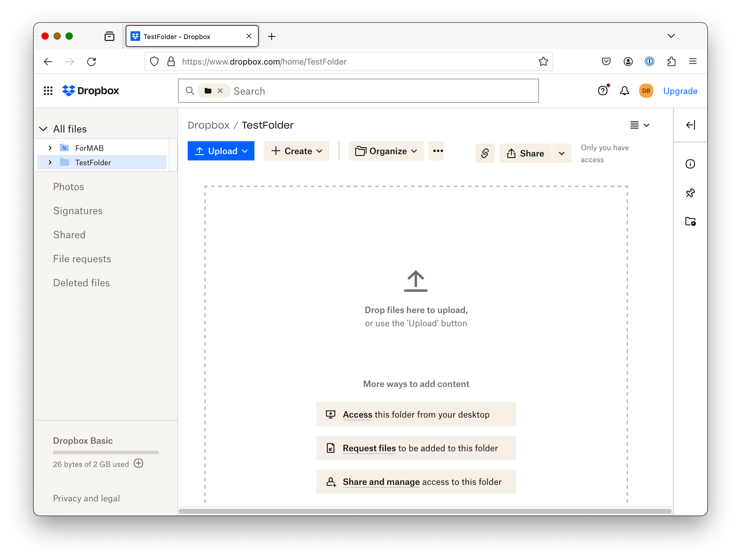Image resolution: width=741 pixels, height=560 pixels.
Task: Open the grid/list view toggle icon
Action: (638, 125)
